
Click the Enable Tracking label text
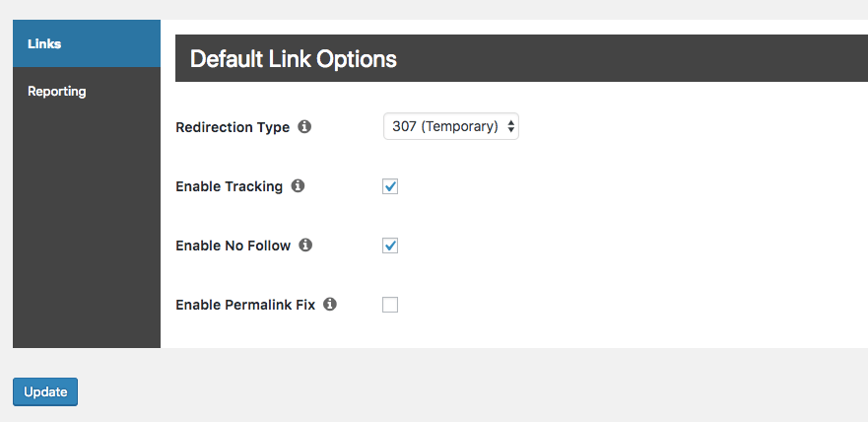tap(229, 186)
